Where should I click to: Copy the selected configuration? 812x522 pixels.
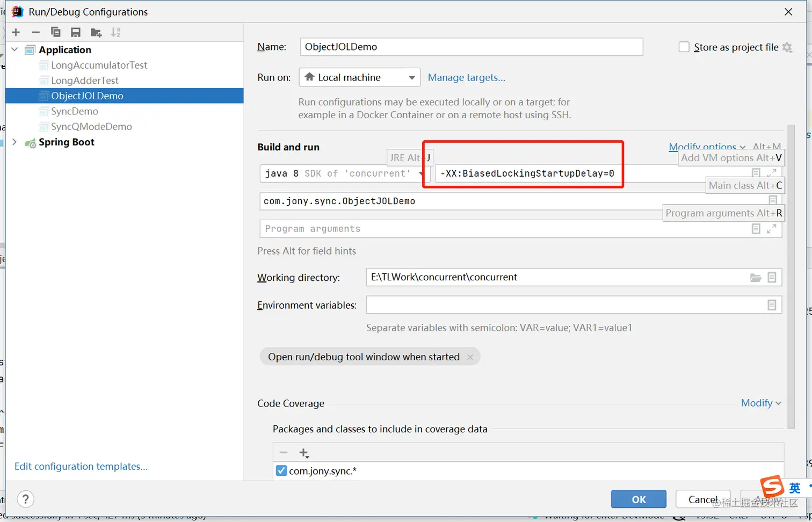[x=55, y=32]
